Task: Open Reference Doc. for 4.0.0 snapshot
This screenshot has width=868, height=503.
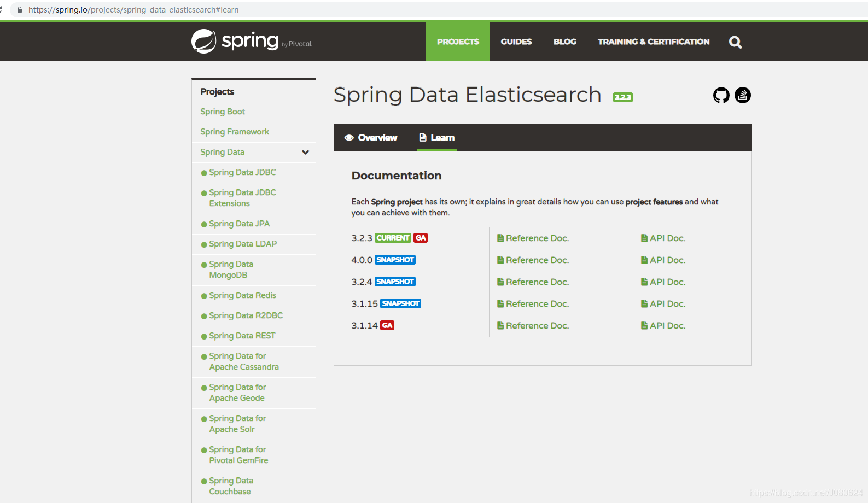Action: (x=533, y=260)
